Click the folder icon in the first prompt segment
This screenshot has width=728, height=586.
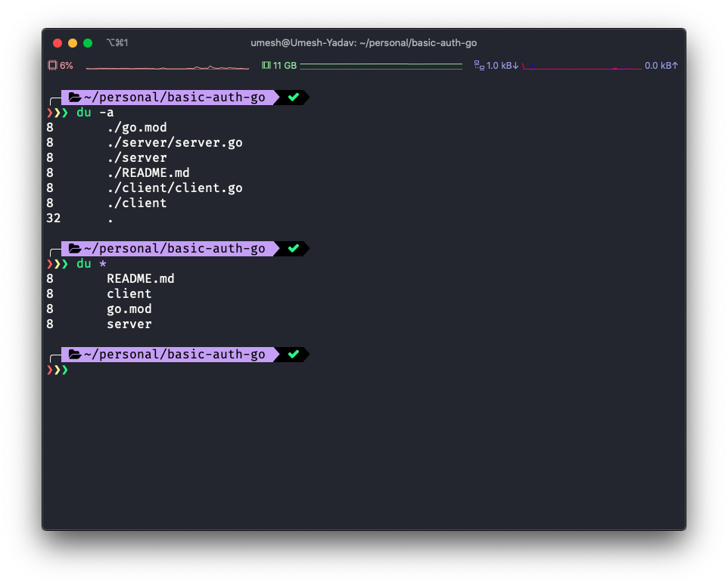pos(74,97)
